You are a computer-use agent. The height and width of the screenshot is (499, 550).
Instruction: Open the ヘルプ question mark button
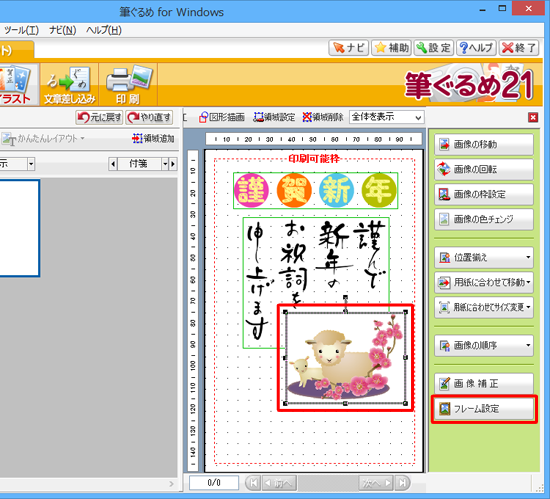click(x=476, y=48)
